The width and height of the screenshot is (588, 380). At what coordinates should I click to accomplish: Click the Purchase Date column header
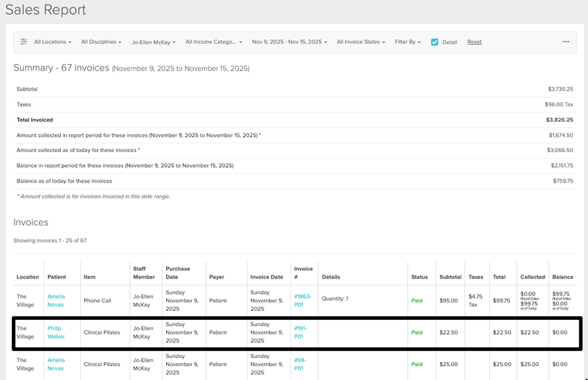[177, 273]
